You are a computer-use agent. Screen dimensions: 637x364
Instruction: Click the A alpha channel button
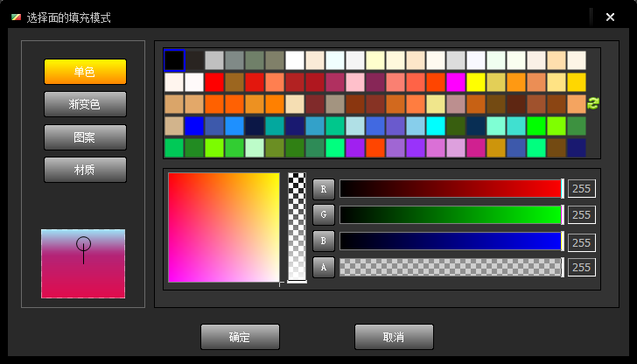(324, 268)
